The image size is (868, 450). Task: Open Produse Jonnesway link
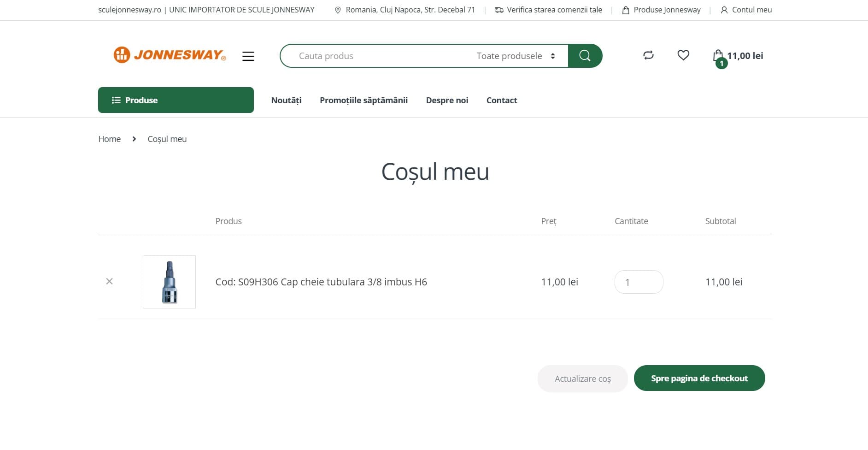[667, 10]
